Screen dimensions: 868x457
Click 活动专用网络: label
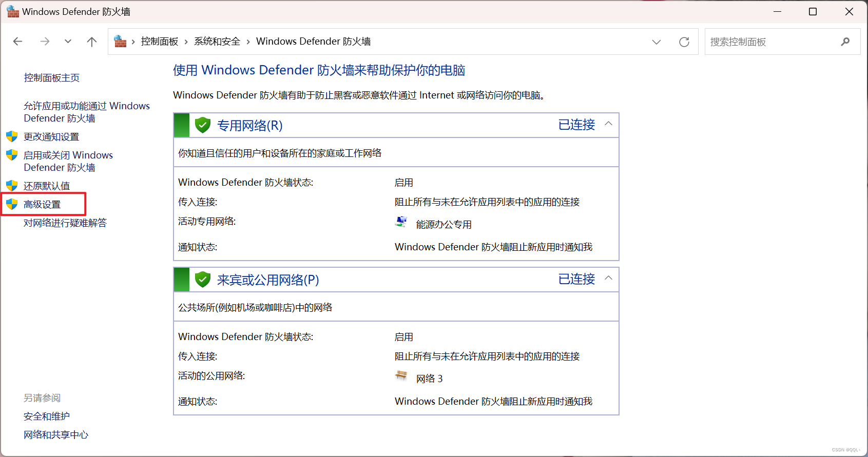point(207,222)
